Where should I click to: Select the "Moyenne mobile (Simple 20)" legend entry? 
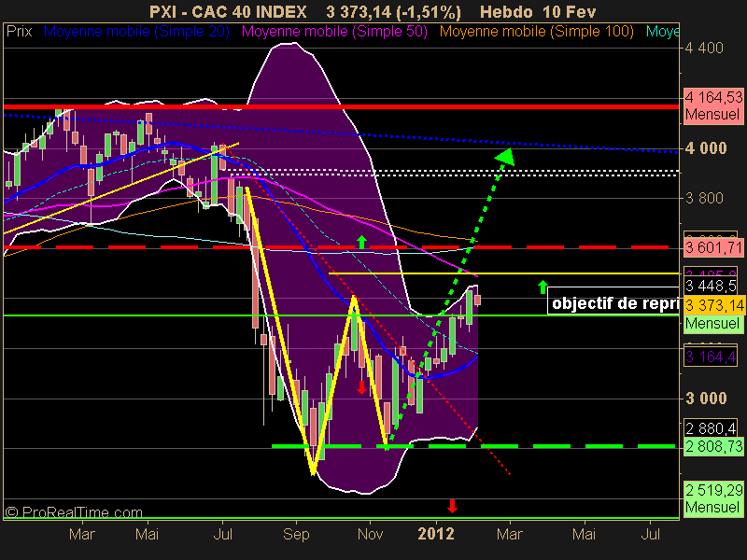click(x=136, y=32)
